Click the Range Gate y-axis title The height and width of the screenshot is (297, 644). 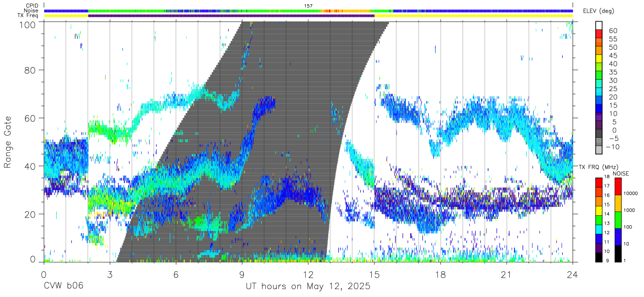pyautogui.click(x=8, y=142)
